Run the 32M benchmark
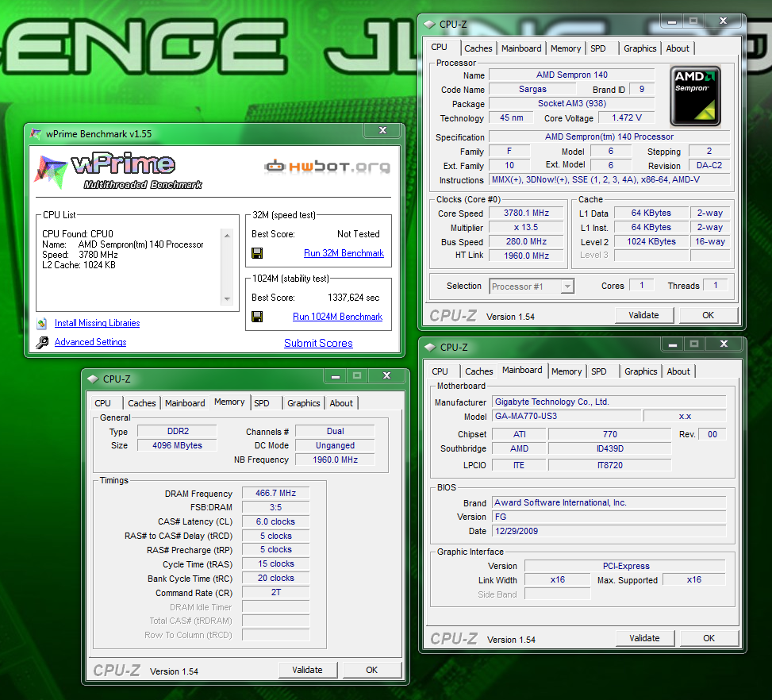Viewport: 772px width, 700px height. pyautogui.click(x=344, y=253)
